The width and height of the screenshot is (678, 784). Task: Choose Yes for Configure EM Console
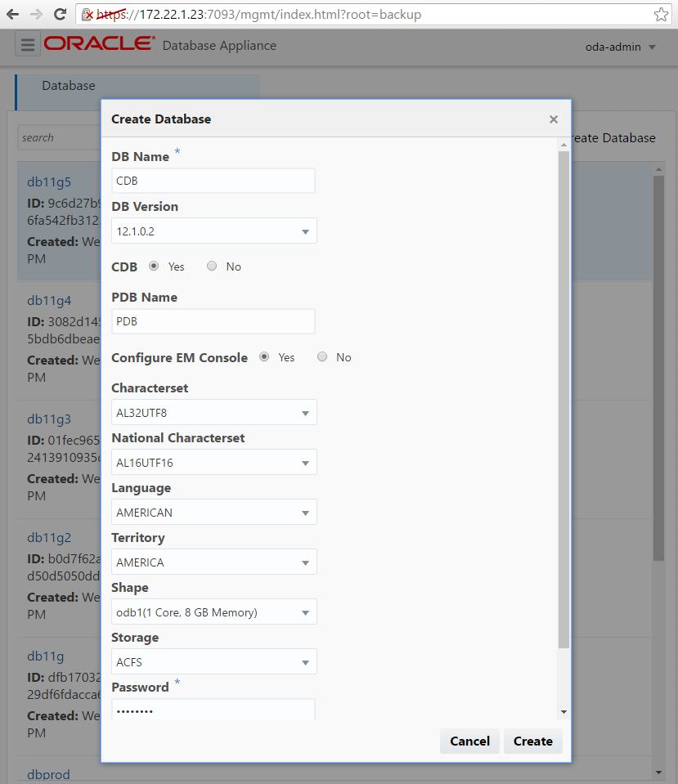click(x=264, y=357)
